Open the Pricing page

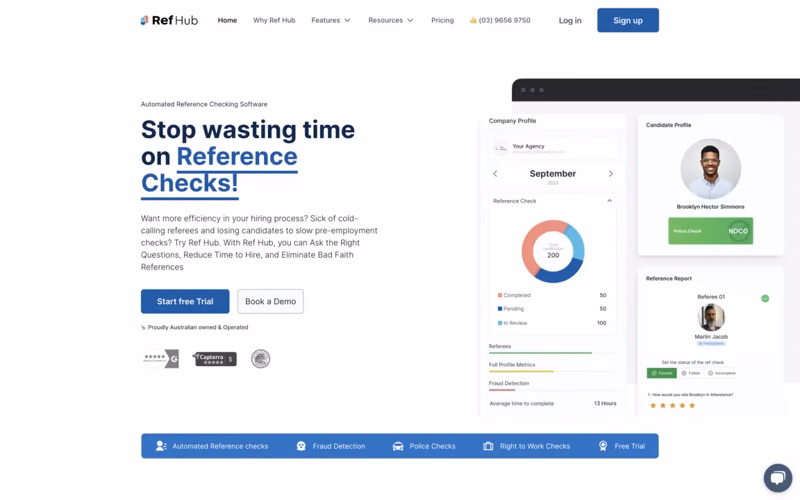pos(442,20)
